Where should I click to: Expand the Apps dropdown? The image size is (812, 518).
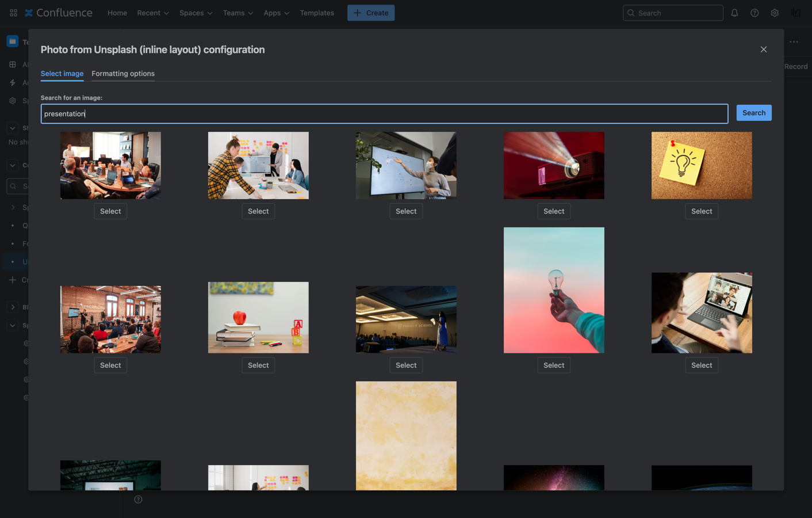tap(277, 13)
